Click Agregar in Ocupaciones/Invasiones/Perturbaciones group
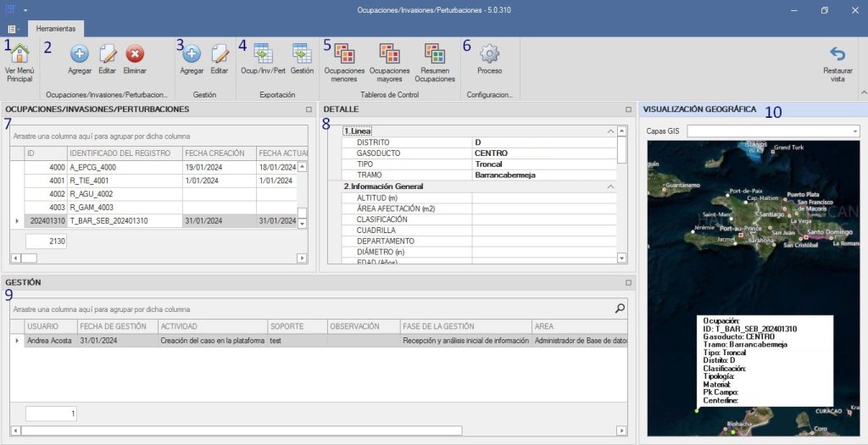Screen dimensions: 868x445 tap(80, 55)
